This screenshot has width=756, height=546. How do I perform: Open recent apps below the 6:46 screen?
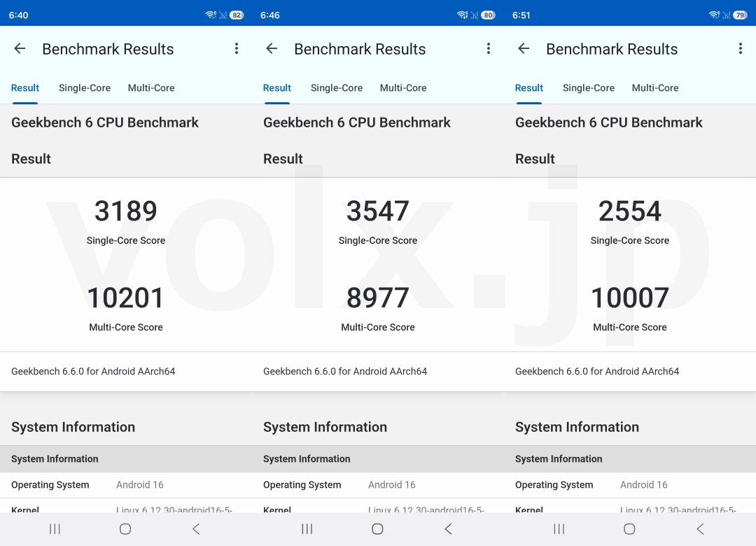[307, 529]
